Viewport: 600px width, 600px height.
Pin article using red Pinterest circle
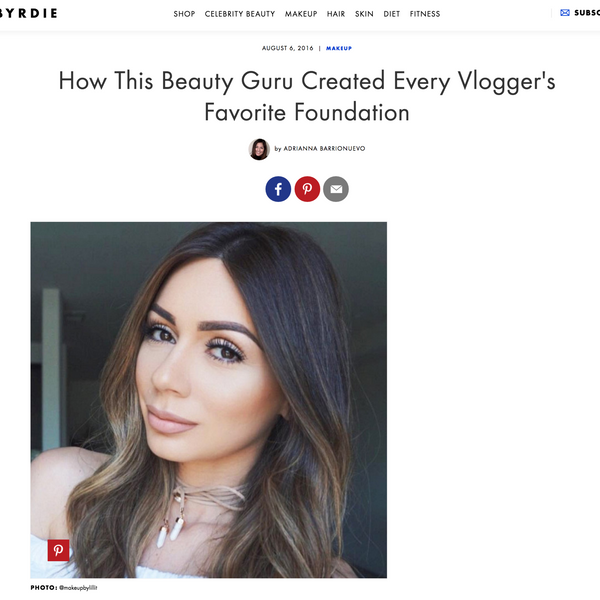[x=307, y=189]
